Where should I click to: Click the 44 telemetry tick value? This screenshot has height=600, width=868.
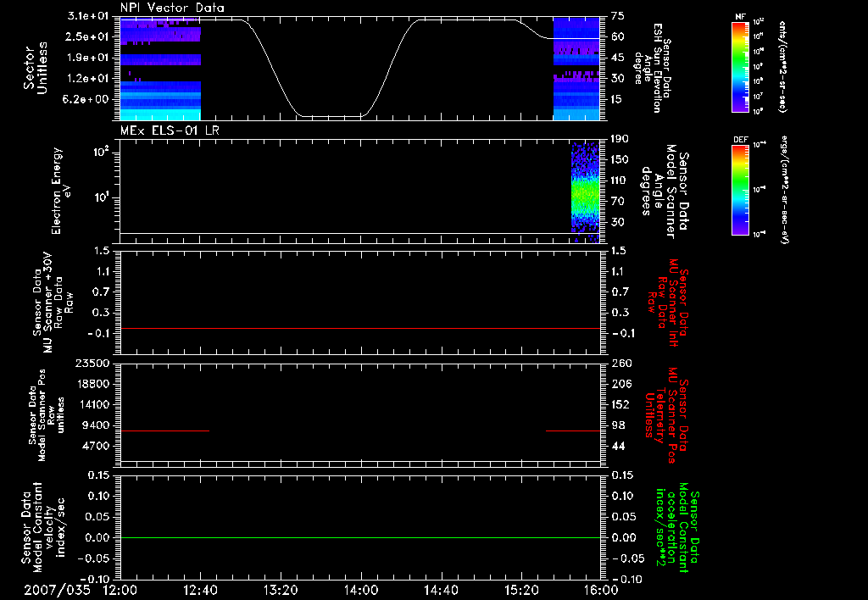pos(618,446)
